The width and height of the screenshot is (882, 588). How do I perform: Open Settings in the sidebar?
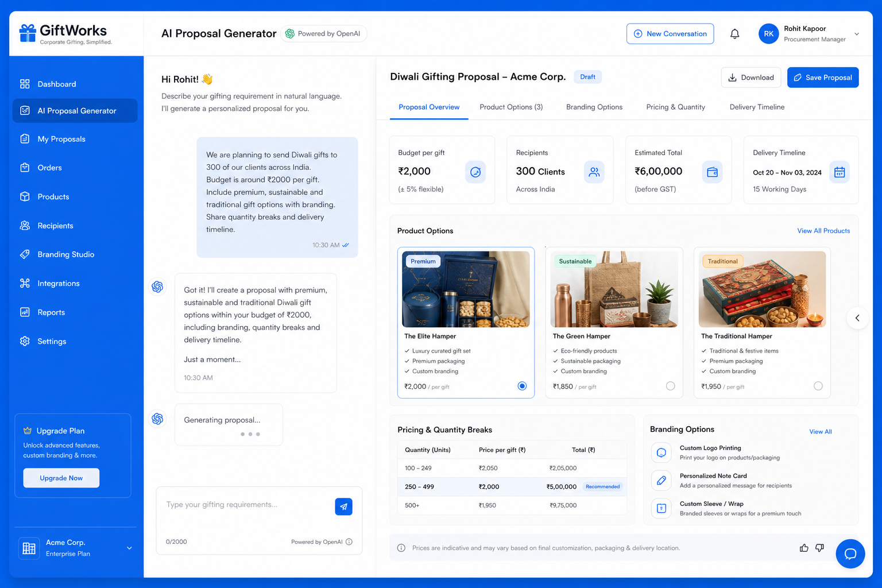coord(75,341)
